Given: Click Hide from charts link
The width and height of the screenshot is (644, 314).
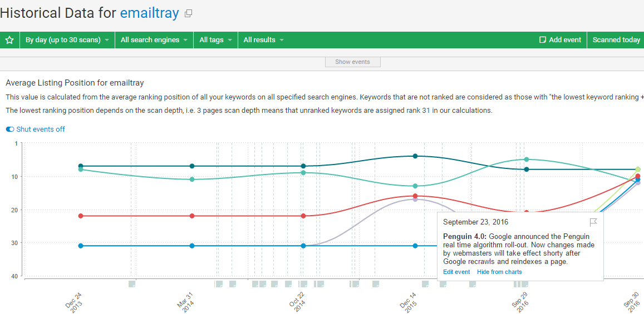Looking at the screenshot, I should coord(499,272).
